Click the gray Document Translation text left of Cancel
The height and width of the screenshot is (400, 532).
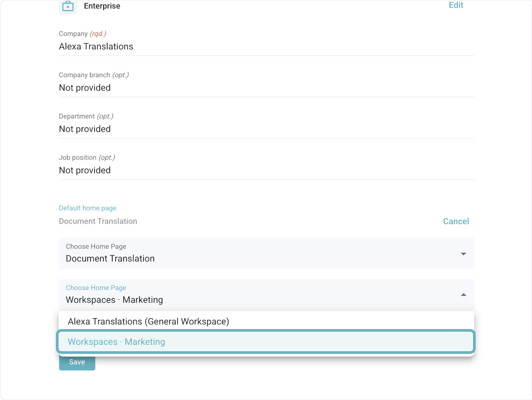[98, 221]
